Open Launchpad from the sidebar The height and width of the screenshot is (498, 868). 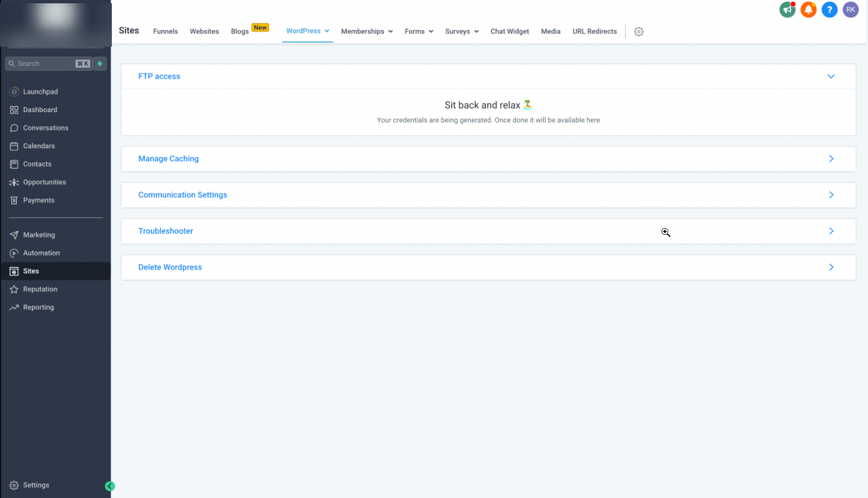[x=40, y=92]
